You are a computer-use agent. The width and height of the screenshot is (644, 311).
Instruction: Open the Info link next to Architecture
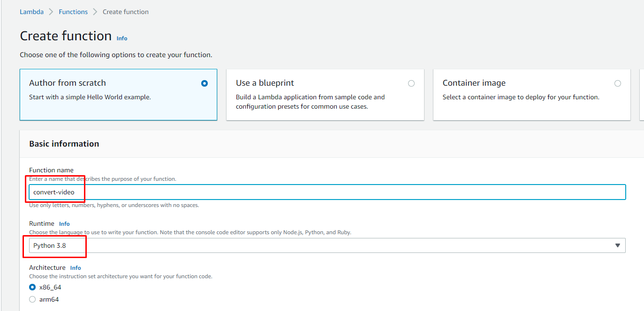point(76,268)
